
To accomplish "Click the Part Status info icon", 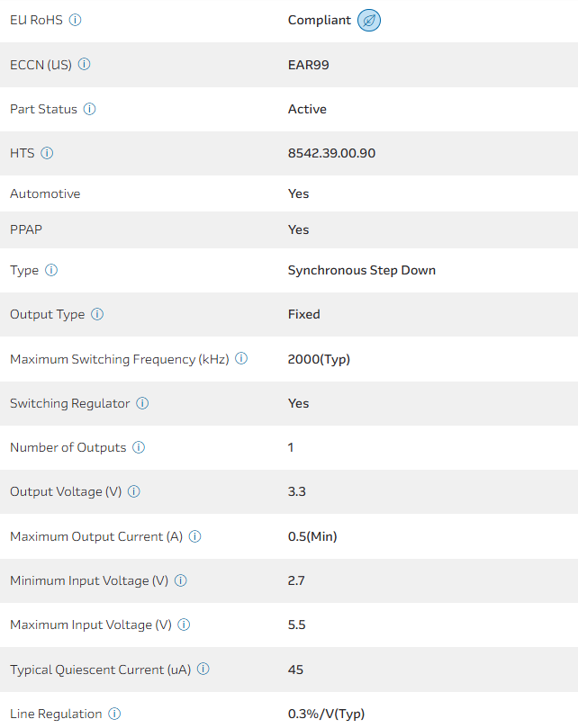I will coord(89,109).
